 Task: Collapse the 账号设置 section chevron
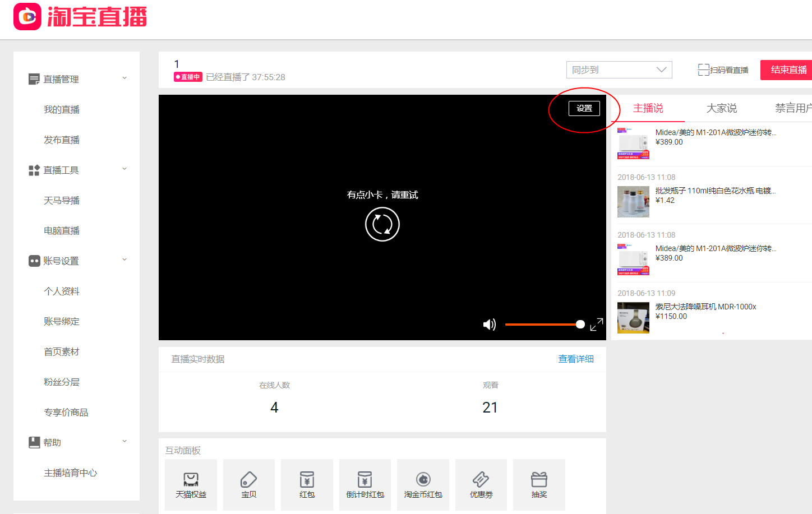[x=124, y=260]
